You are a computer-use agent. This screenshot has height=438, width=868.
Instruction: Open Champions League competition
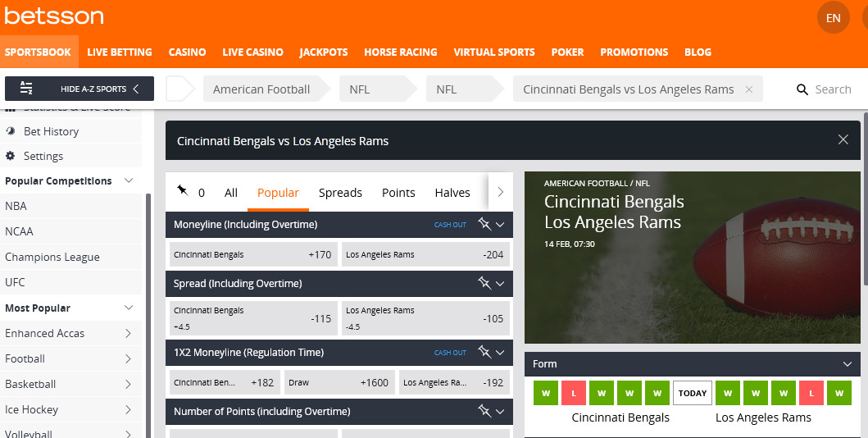click(x=70, y=257)
